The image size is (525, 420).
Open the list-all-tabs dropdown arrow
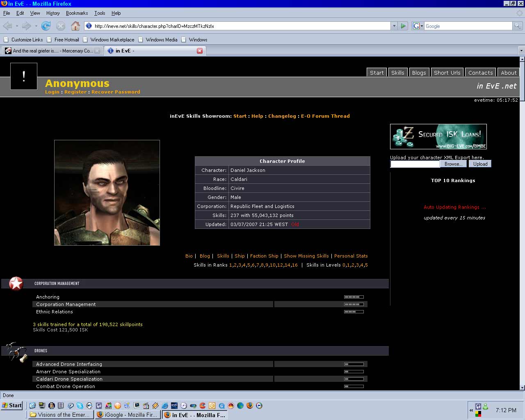[x=521, y=51]
